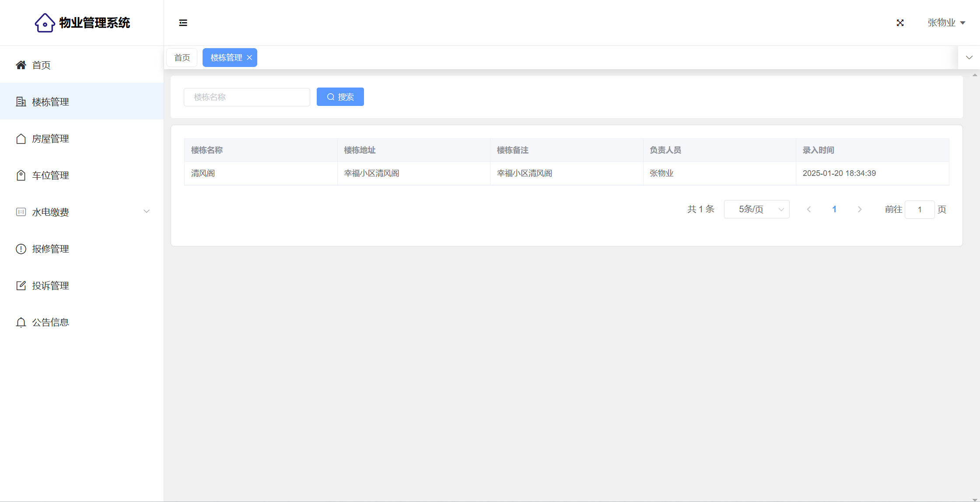The height and width of the screenshot is (502, 980).
Task: Click the 前往 page number input
Action: click(919, 210)
